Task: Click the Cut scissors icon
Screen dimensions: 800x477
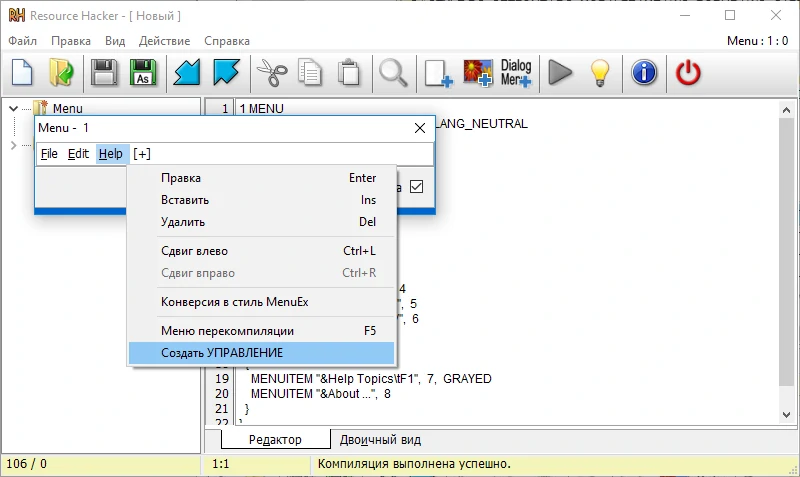Action: [271, 73]
